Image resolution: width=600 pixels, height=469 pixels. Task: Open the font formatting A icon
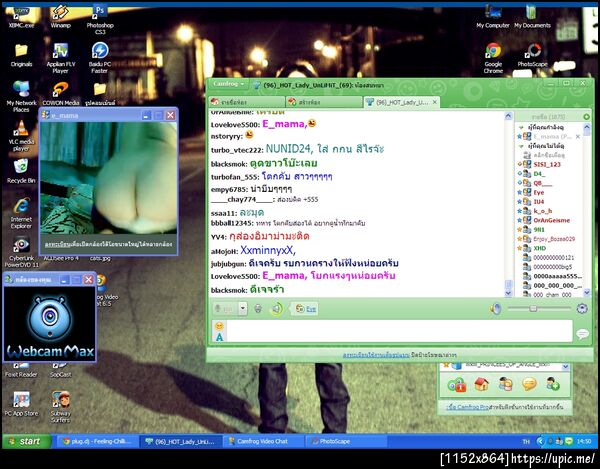[x=219, y=337]
